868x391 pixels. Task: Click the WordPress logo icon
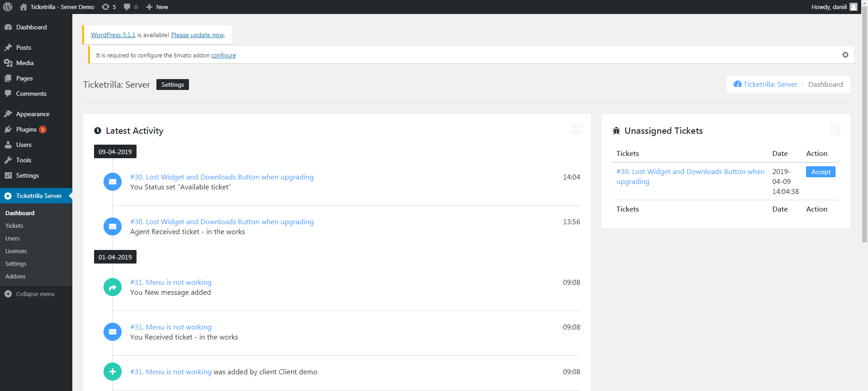(8, 7)
